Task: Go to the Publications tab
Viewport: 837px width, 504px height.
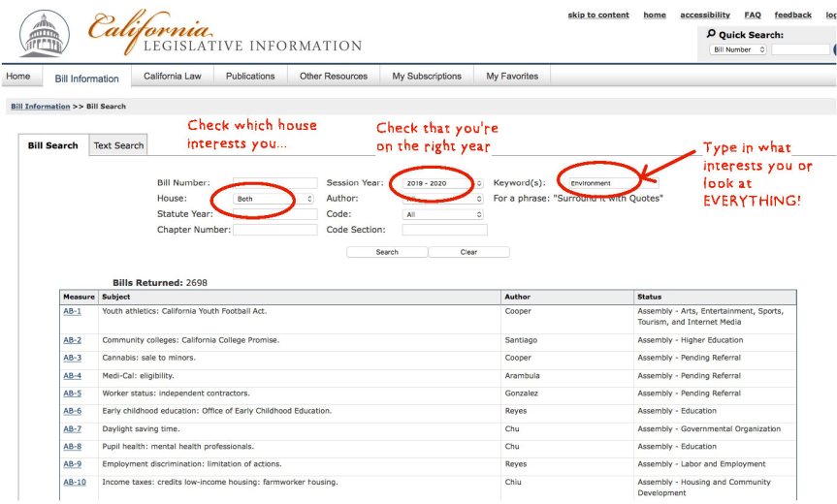Action: (x=250, y=77)
